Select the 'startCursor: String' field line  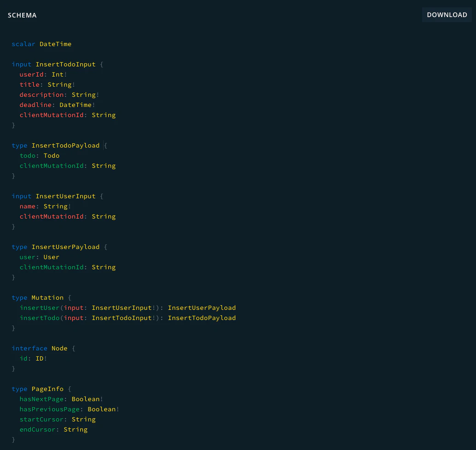click(x=58, y=420)
